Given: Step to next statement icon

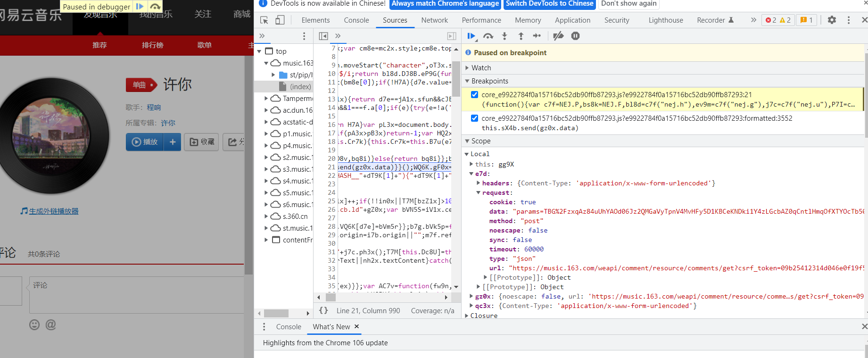Looking at the screenshot, I should [x=537, y=36].
